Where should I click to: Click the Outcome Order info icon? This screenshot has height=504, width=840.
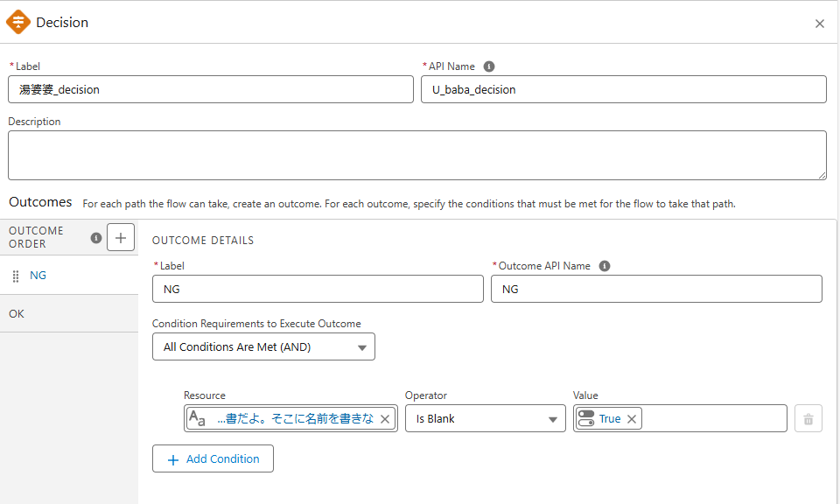point(96,237)
